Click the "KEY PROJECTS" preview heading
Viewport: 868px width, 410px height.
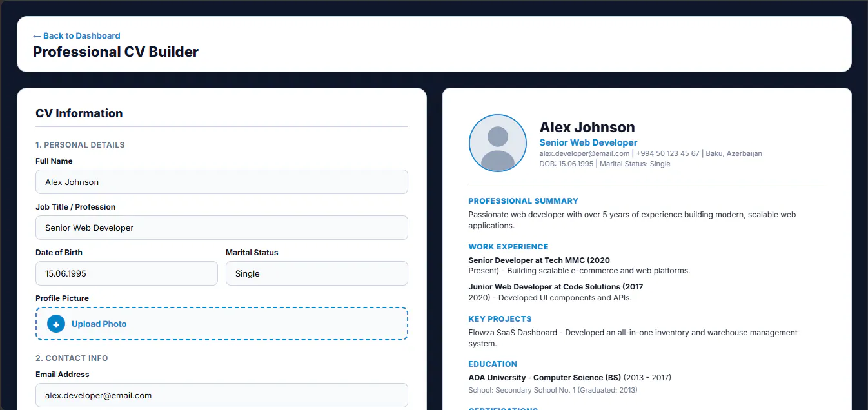(x=500, y=319)
